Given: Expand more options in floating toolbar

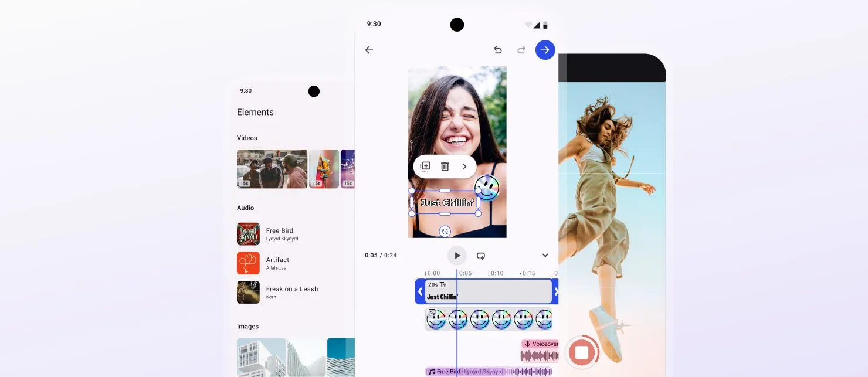Looking at the screenshot, I should pos(464,167).
